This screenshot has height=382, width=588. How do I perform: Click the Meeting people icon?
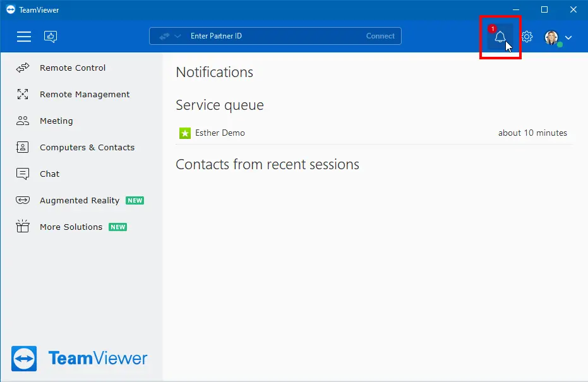(x=23, y=121)
